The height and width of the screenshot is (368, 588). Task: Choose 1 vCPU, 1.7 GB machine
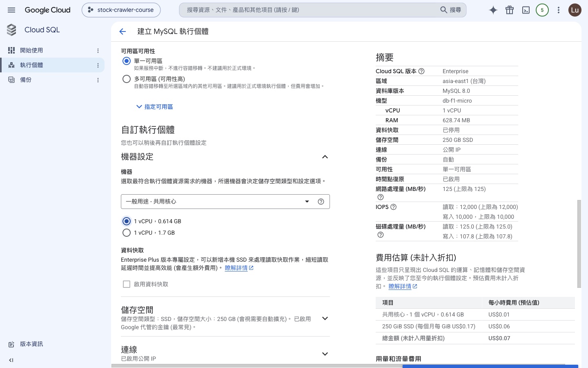(x=127, y=233)
